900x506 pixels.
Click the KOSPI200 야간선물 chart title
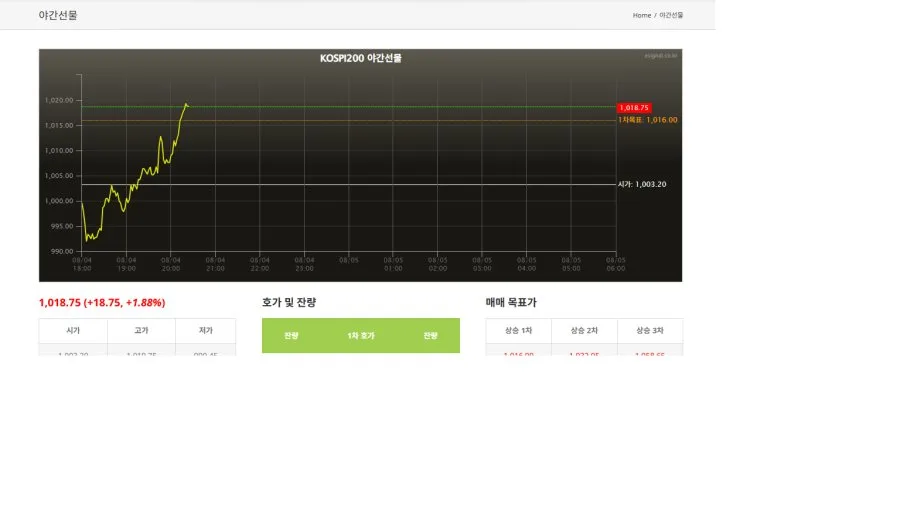click(360, 58)
